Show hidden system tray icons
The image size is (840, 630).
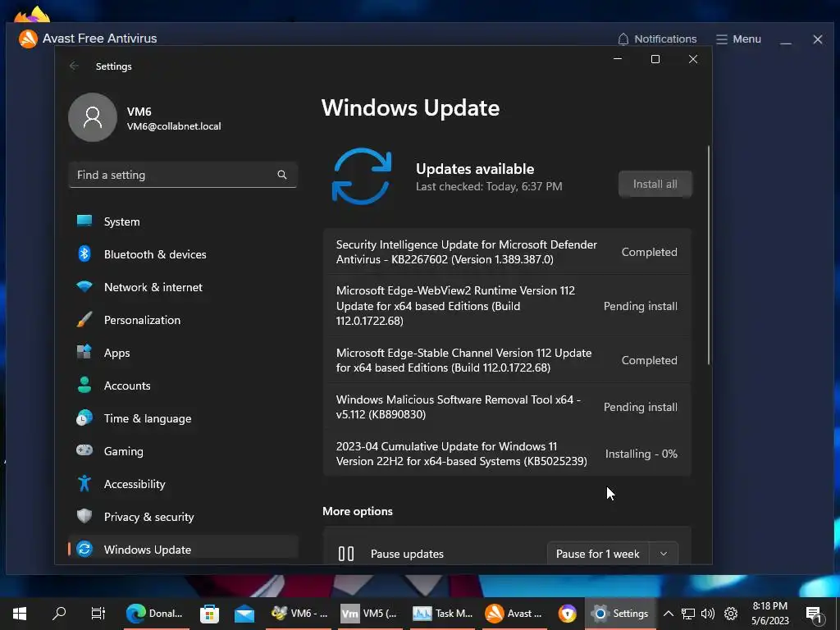668,614
